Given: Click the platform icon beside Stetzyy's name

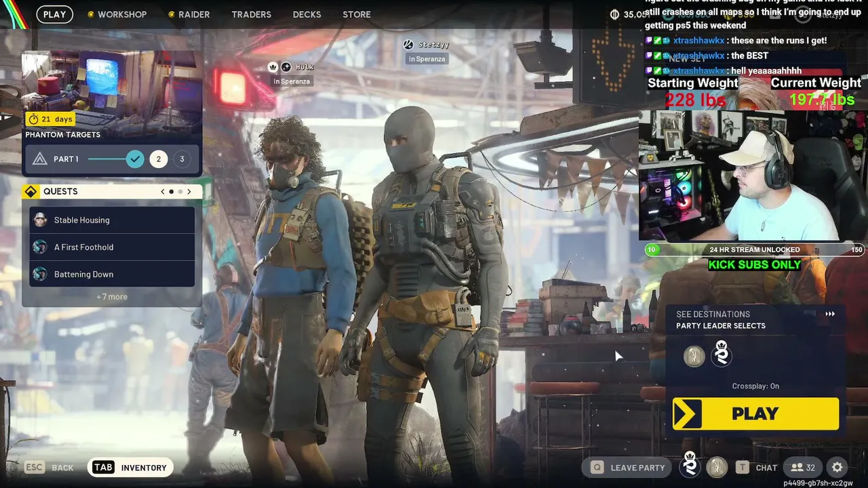Looking at the screenshot, I should pyautogui.click(x=408, y=45).
